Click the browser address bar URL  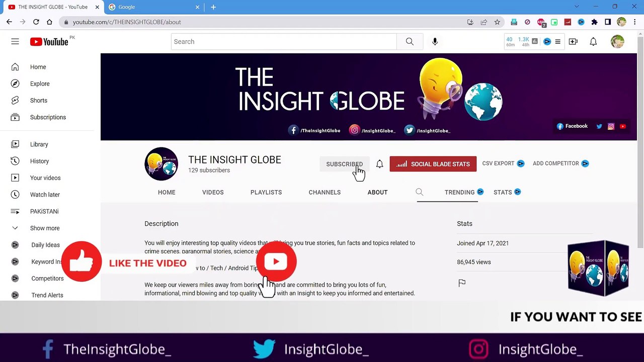coord(127,22)
